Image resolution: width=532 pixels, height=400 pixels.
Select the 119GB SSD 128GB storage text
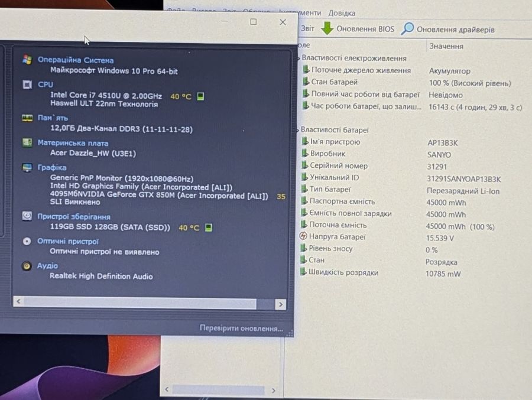(110, 227)
